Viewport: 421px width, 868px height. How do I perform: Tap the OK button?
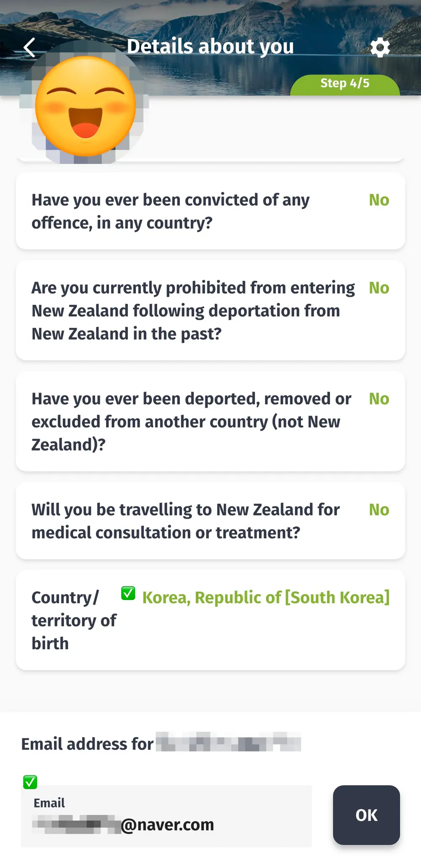366,815
